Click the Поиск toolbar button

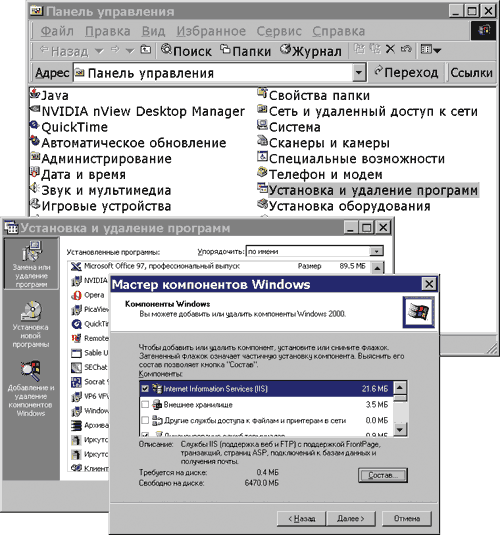click(186, 50)
